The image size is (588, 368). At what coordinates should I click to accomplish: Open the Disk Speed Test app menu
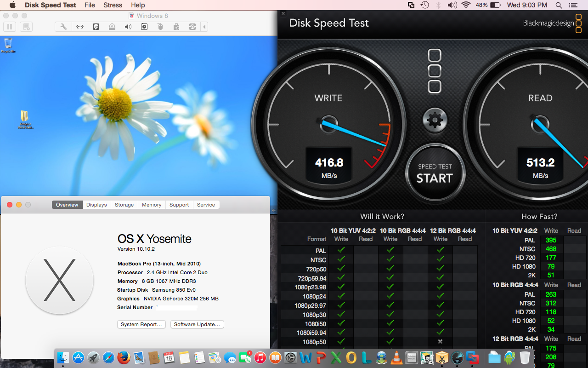[x=51, y=5]
